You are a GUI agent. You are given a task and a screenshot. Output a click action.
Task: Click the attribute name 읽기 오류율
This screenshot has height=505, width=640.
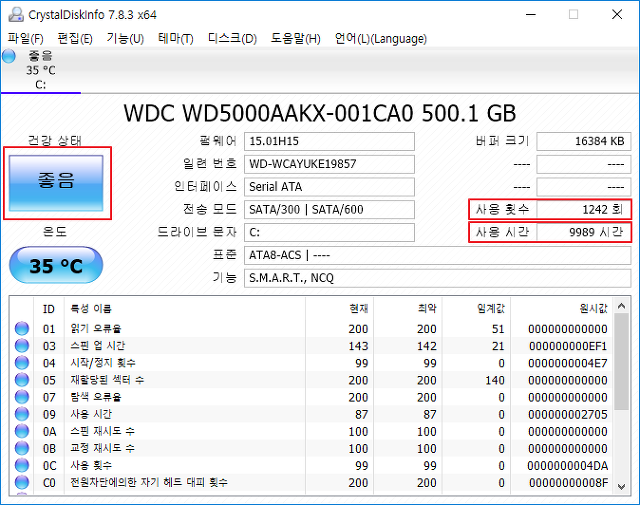tap(96, 329)
